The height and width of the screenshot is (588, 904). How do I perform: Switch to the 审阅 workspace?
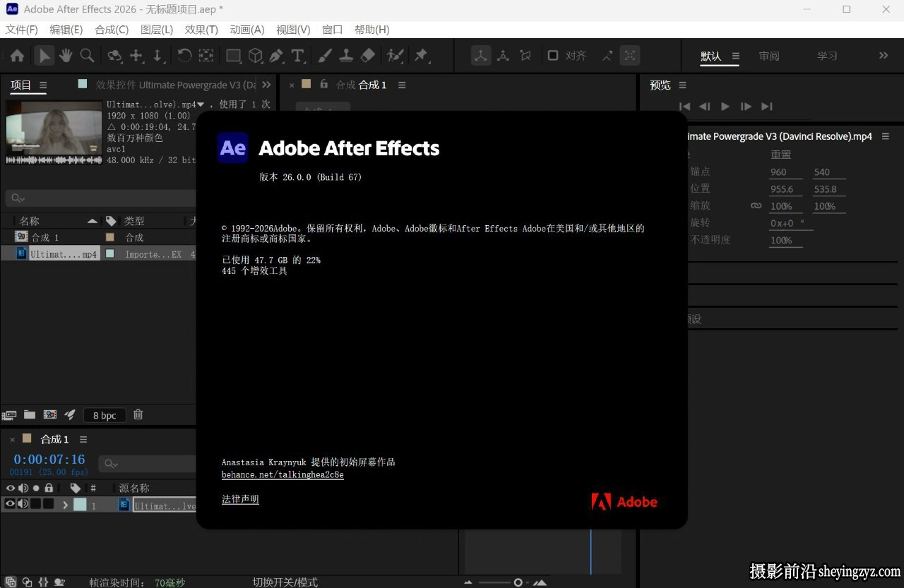[769, 56]
